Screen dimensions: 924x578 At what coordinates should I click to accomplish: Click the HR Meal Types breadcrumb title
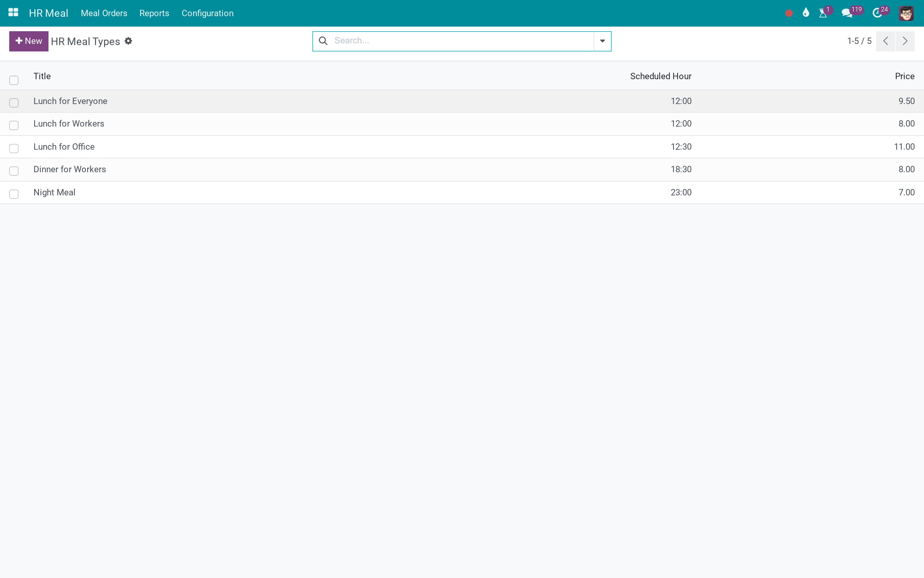[85, 41]
